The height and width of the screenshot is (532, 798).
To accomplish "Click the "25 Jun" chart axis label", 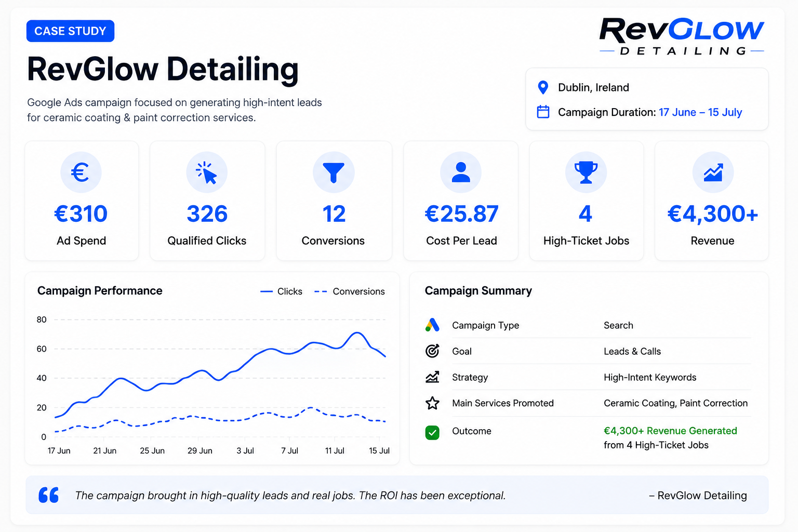I will 152,450.
